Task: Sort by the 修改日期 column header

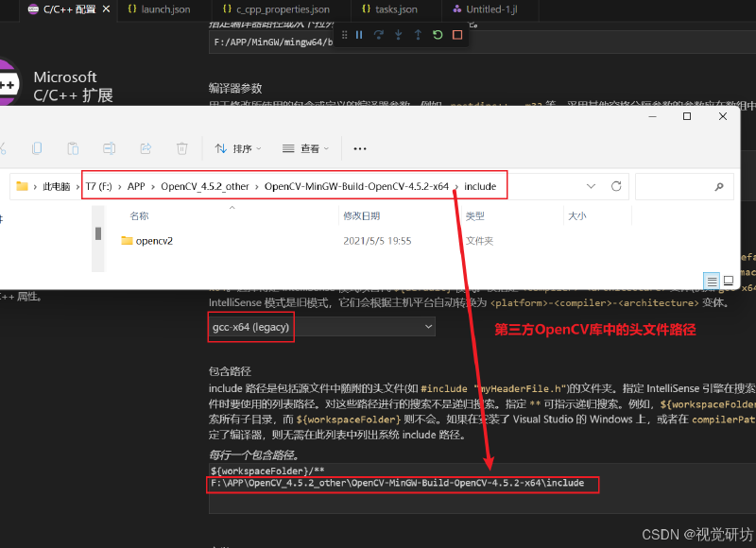Action: coord(362,216)
